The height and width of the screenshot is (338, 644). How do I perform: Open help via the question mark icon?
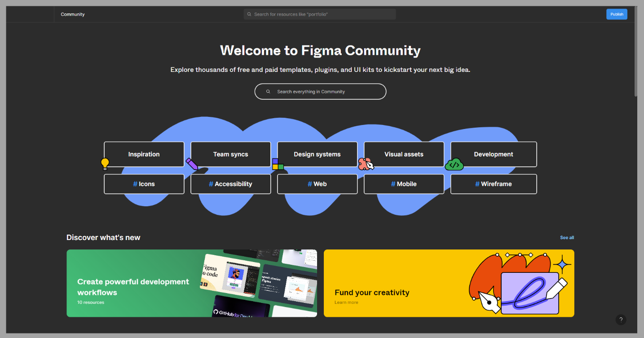621,320
